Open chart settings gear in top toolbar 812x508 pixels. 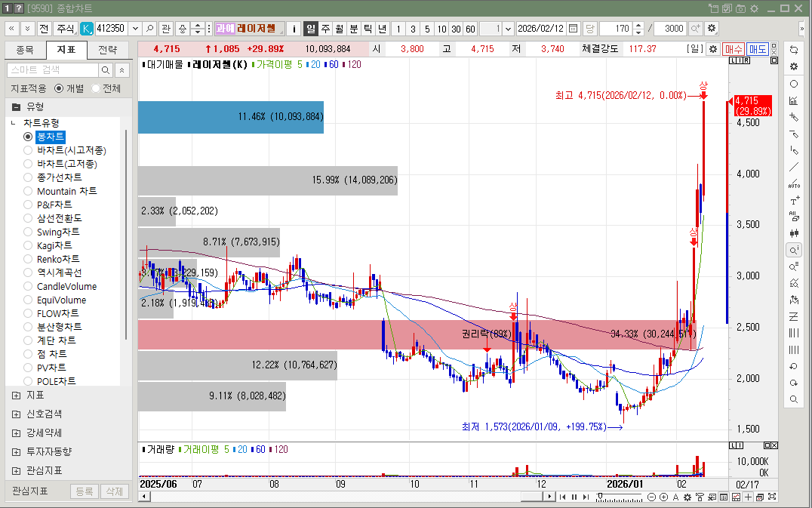click(x=712, y=29)
